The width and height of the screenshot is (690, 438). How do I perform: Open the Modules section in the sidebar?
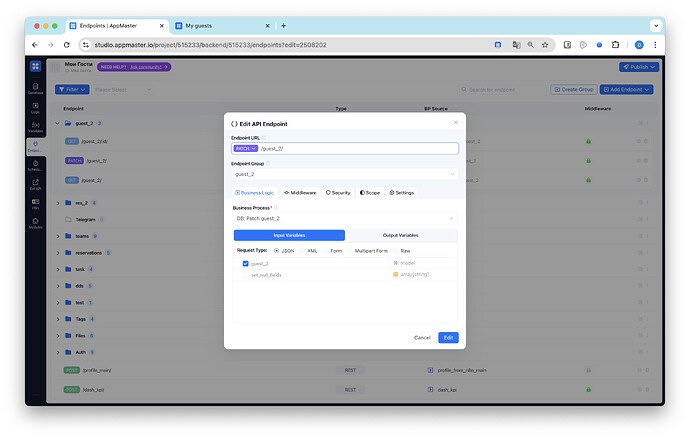click(36, 223)
